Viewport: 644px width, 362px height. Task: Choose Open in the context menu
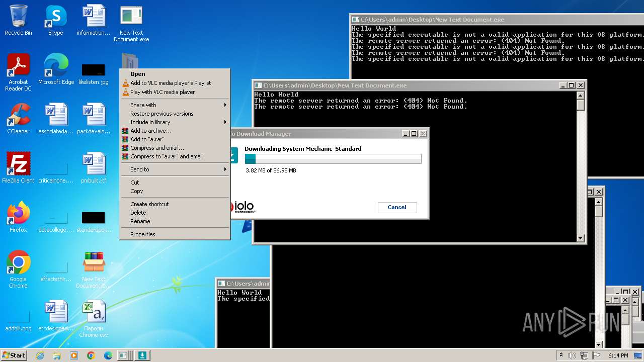(175, 74)
